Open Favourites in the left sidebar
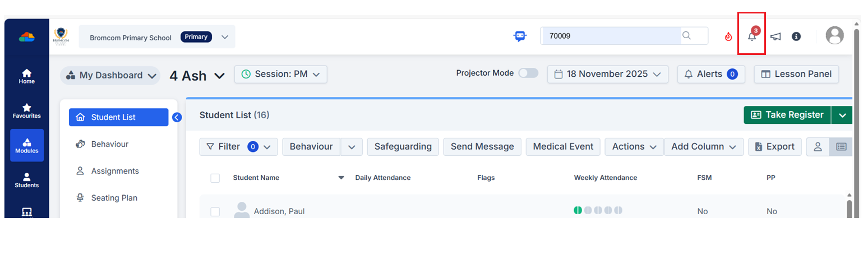 26,110
